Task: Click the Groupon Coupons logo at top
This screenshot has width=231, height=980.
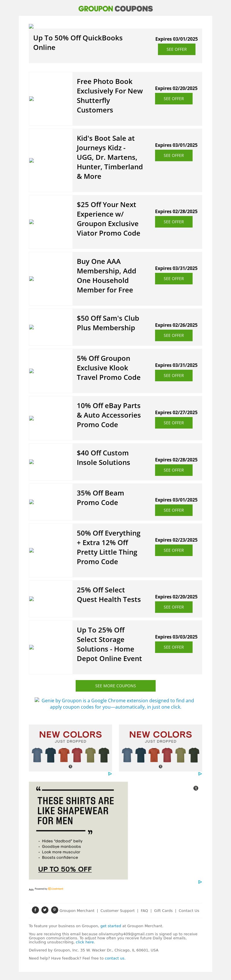Action: [x=115, y=9]
